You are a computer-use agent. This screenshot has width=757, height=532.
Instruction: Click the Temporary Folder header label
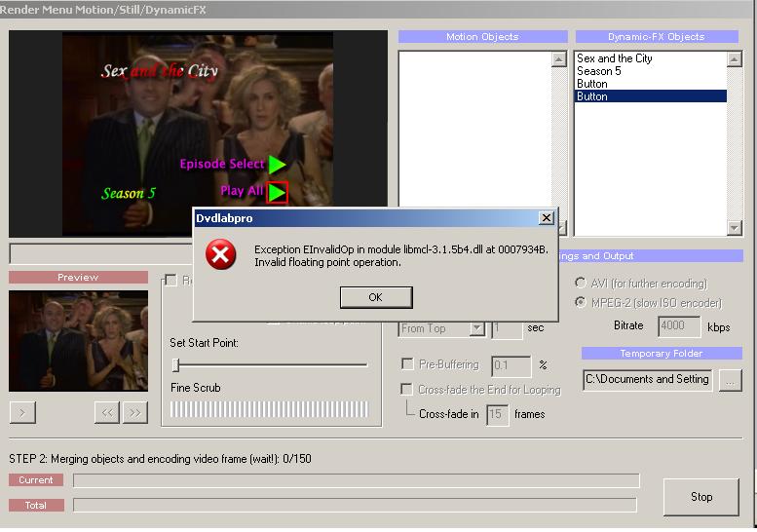tap(662, 354)
